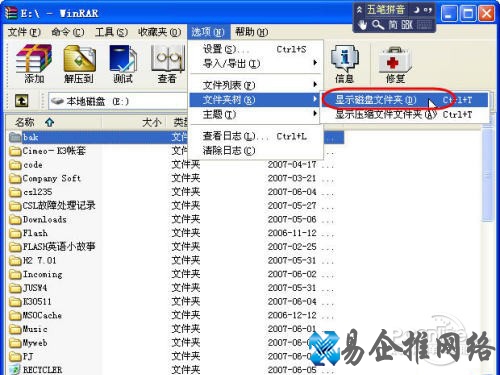Choose Clear log (清除日志) menu entry

pos(256,151)
